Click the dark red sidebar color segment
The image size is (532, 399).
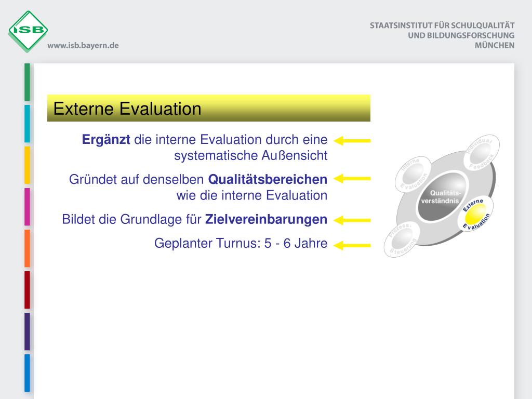(27, 290)
